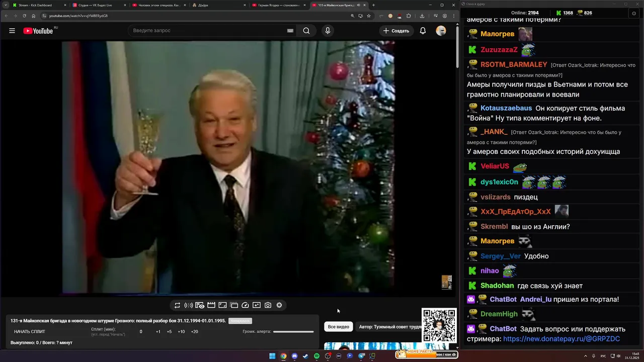Open the YouTube account avatar menu
Screen dimensions: 644x362
[x=441, y=31]
